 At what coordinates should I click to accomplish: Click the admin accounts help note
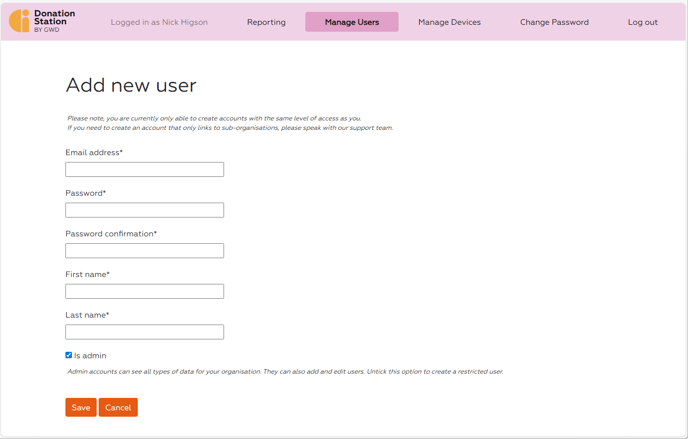pyautogui.click(x=285, y=371)
